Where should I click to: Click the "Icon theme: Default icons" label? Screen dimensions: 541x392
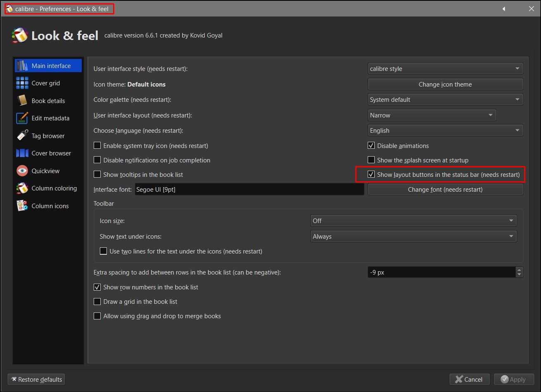130,85
